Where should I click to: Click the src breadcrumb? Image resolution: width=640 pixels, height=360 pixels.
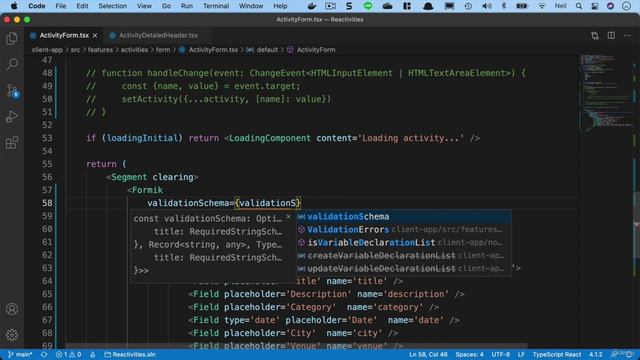(75, 50)
